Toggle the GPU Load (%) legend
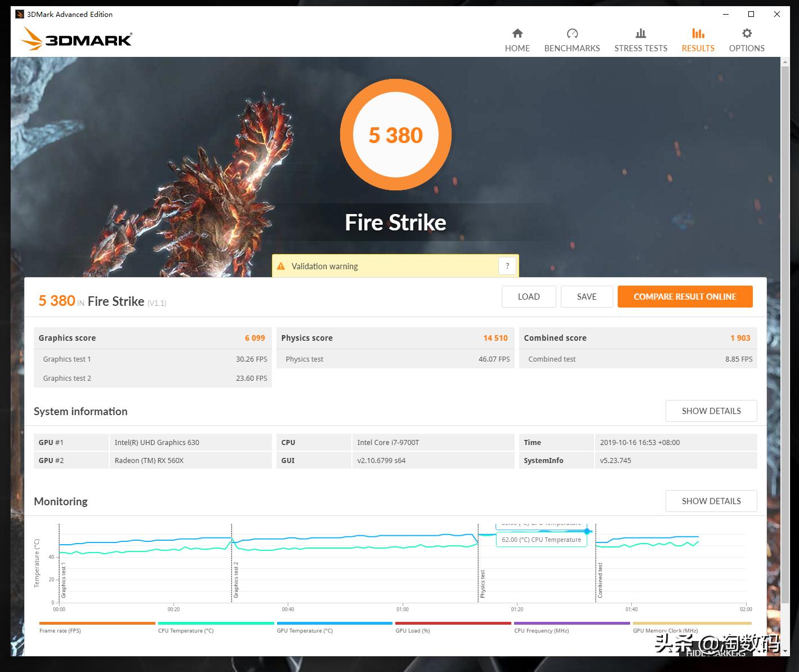 (x=453, y=627)
